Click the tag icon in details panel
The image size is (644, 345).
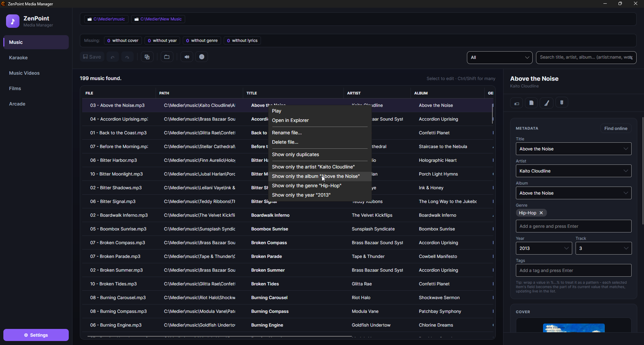click(517, 103)
